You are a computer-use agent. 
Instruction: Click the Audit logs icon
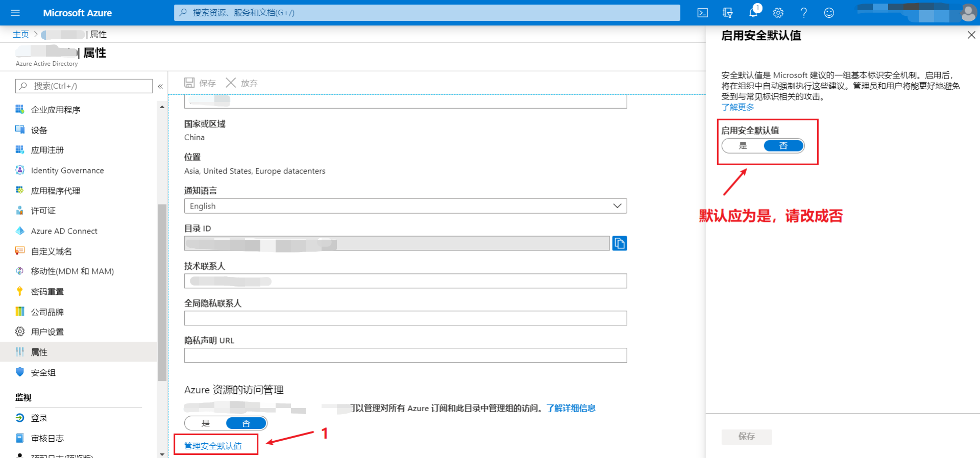click(20, 438)
